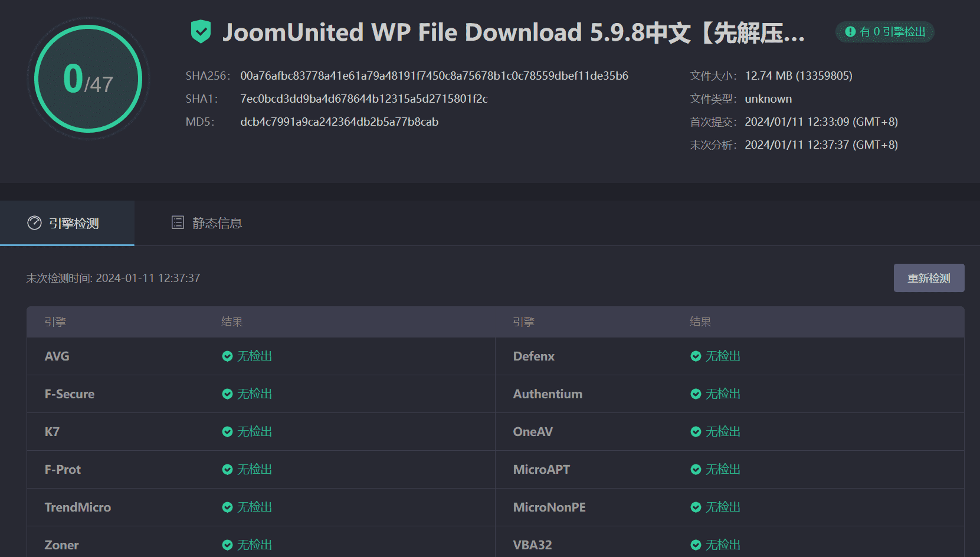Click the green check icon in AVG row
The height and width of the screenshot is (557, 980).
coord(227,356)
